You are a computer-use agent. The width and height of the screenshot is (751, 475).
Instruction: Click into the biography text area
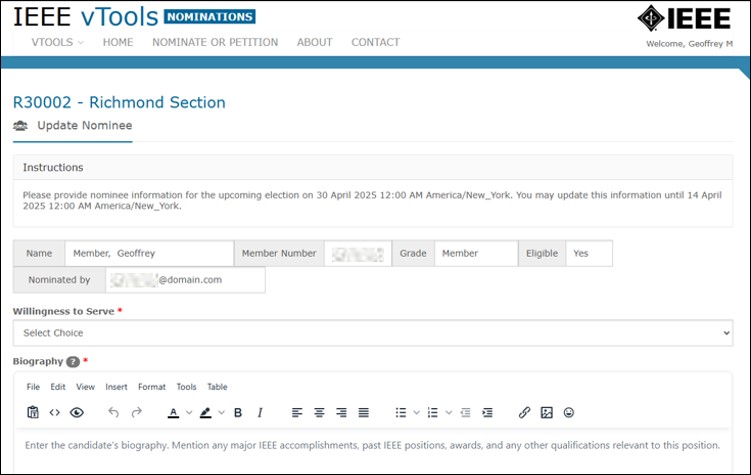coord(373,450)
